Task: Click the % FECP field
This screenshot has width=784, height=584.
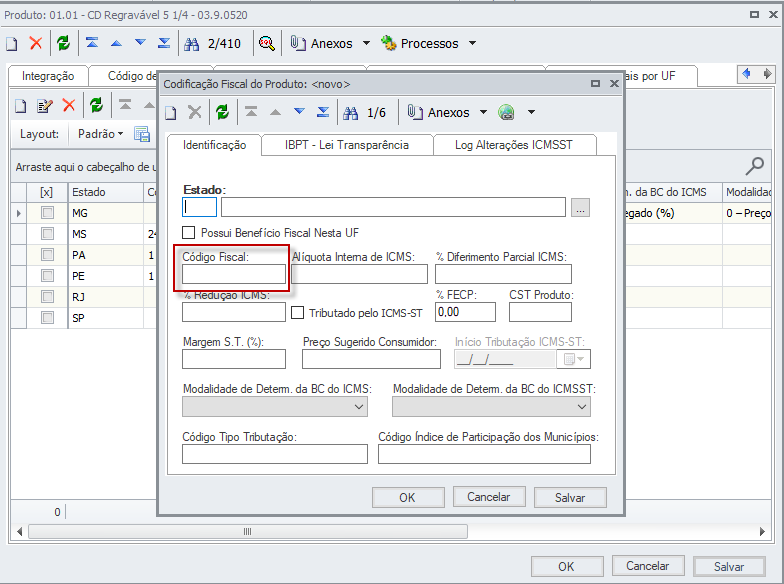Action: click(x=466, y=312)
